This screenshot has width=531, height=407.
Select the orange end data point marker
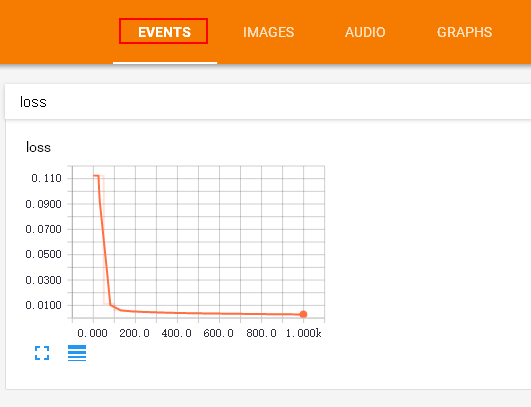pos(303,314)
